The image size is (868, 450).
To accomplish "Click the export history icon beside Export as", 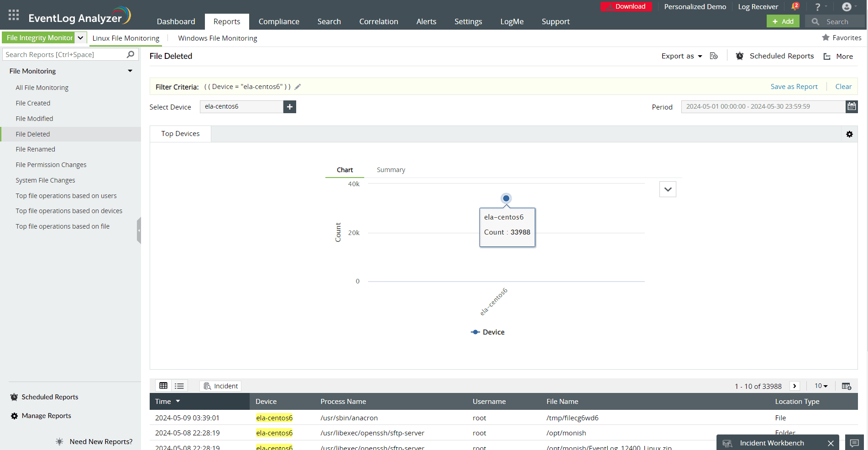I will tap(714, 56).
